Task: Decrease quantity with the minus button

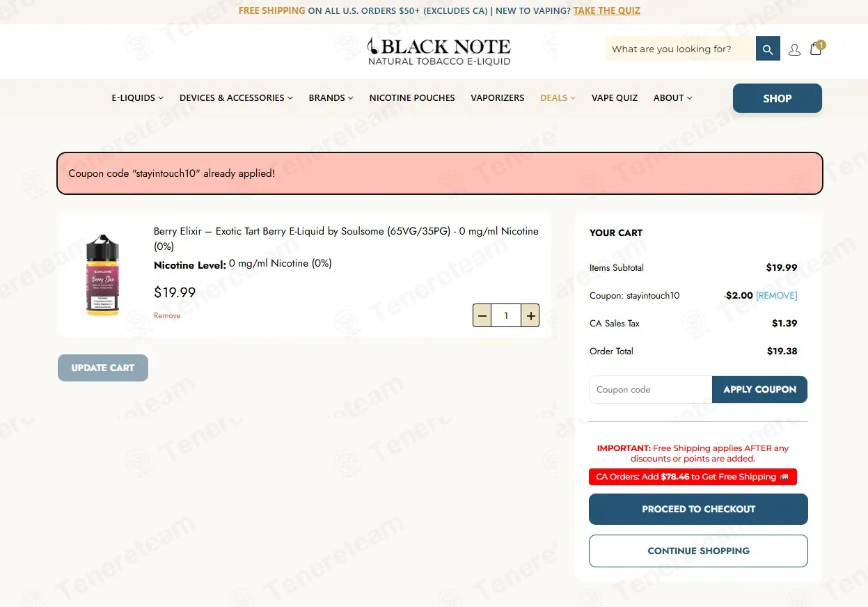Action: point(482,315)
